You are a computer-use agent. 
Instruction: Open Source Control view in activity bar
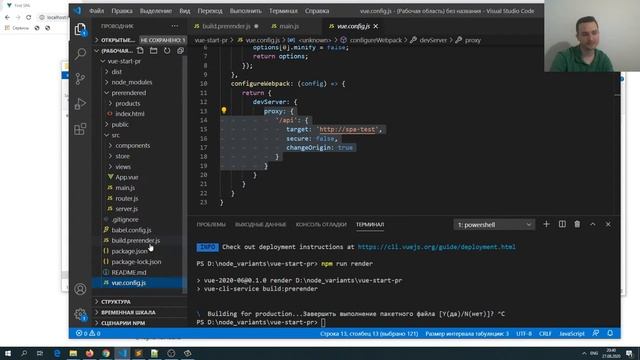click(80, 78)
